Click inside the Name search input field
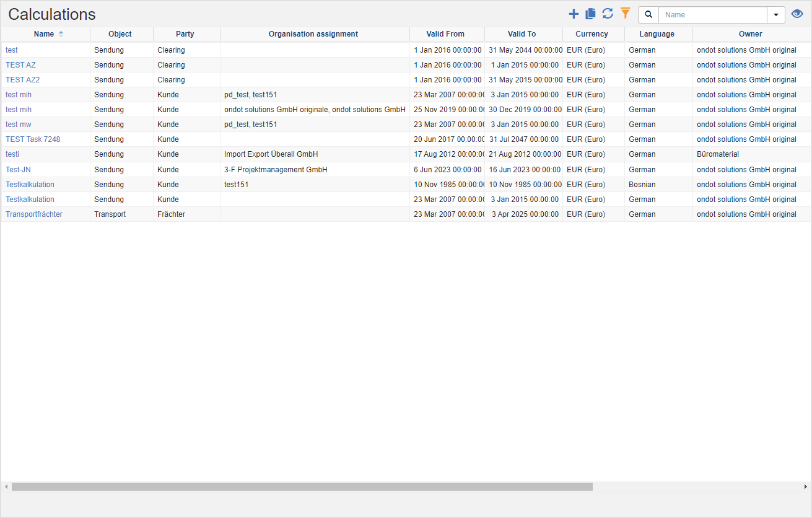The image size is (812, 518). [712, 14]
